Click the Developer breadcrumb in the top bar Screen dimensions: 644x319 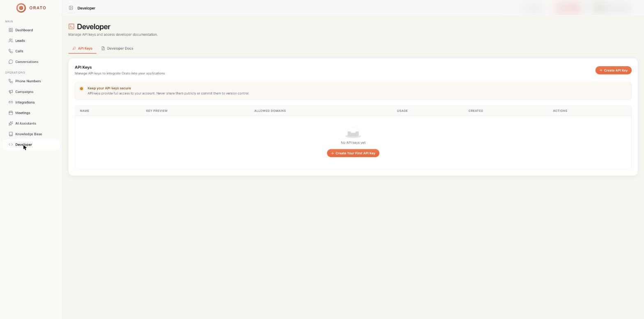[86, 8]
